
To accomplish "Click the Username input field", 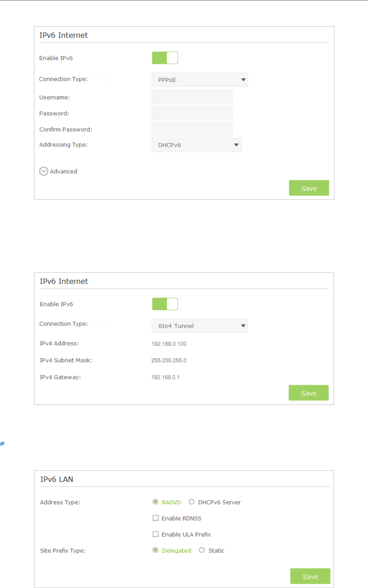I will 192,97.
